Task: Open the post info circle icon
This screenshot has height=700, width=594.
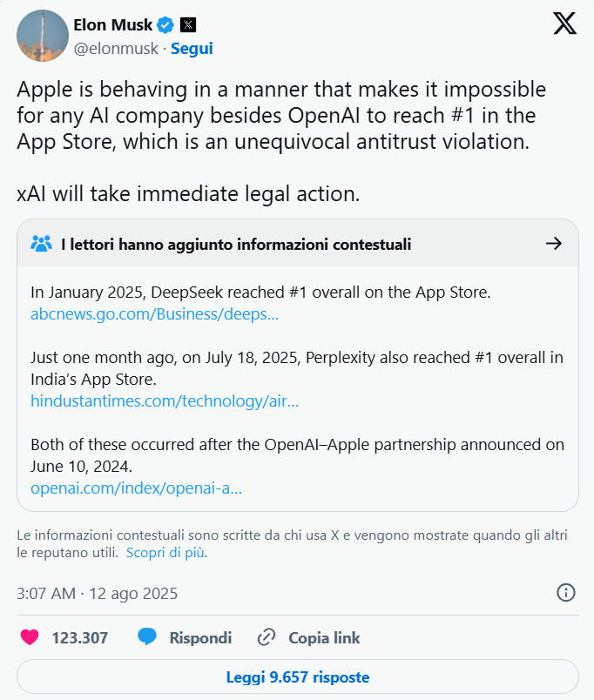Action: 565,593
